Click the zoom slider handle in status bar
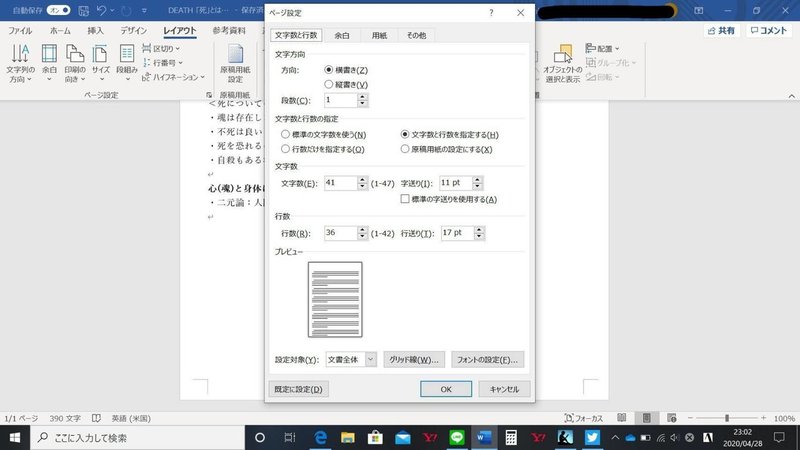Screen dimensions: 800x450 tap(727, 418)
